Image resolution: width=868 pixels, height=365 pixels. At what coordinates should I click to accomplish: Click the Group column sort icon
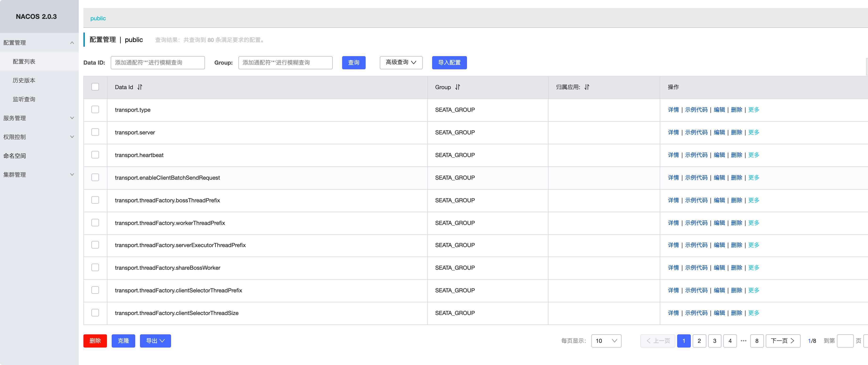[x=457, y=87]
